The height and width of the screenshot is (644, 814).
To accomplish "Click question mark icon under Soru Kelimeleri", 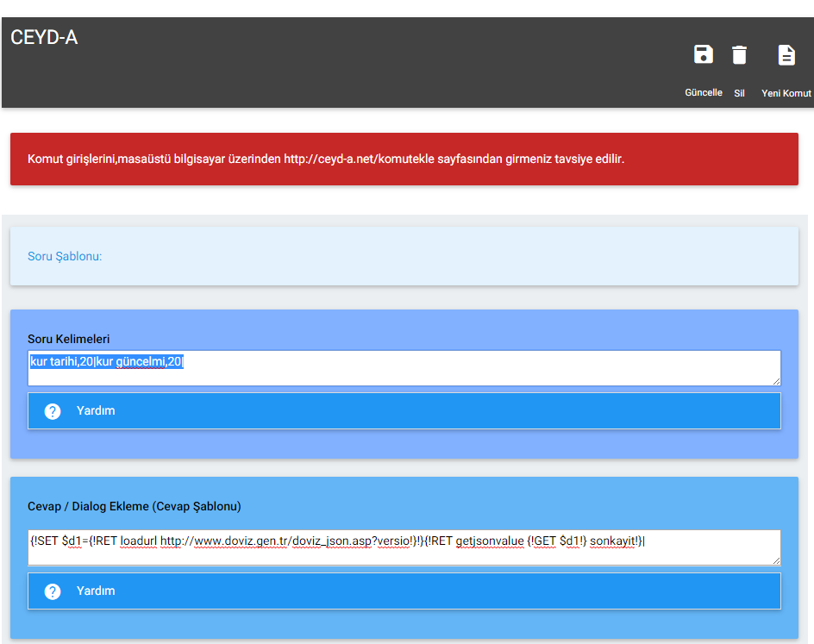I will tap(53, 411).
